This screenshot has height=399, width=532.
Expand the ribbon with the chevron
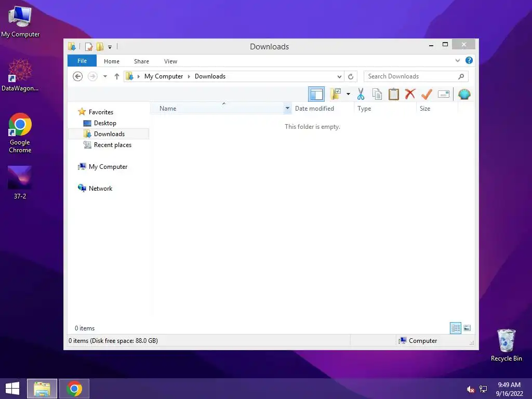pos(457,60)
